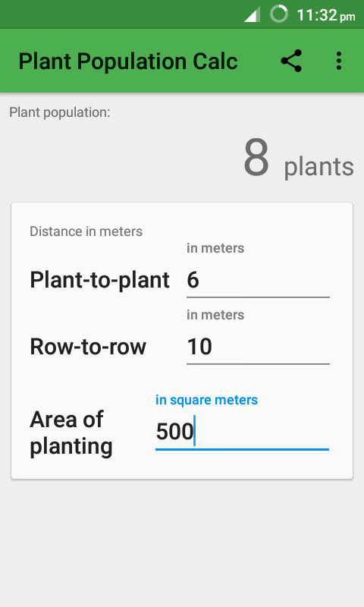
Task: Tap the in meters hint above value 6
Action: coord(215,248)
